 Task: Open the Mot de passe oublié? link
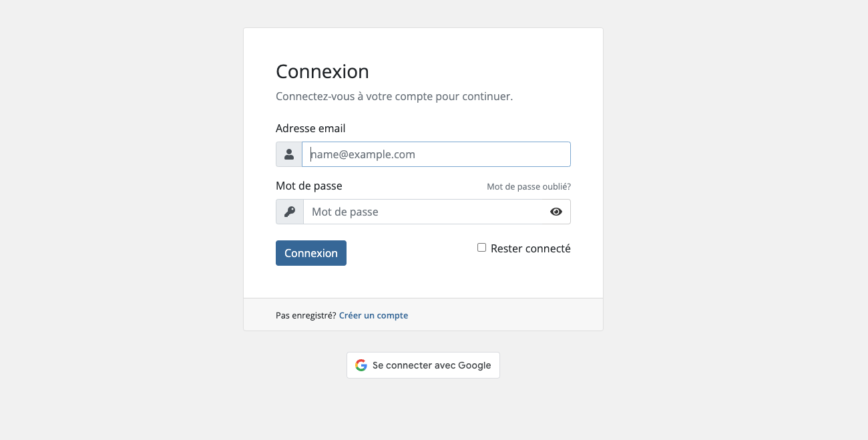pyautogui.click(x=529, y=187)
